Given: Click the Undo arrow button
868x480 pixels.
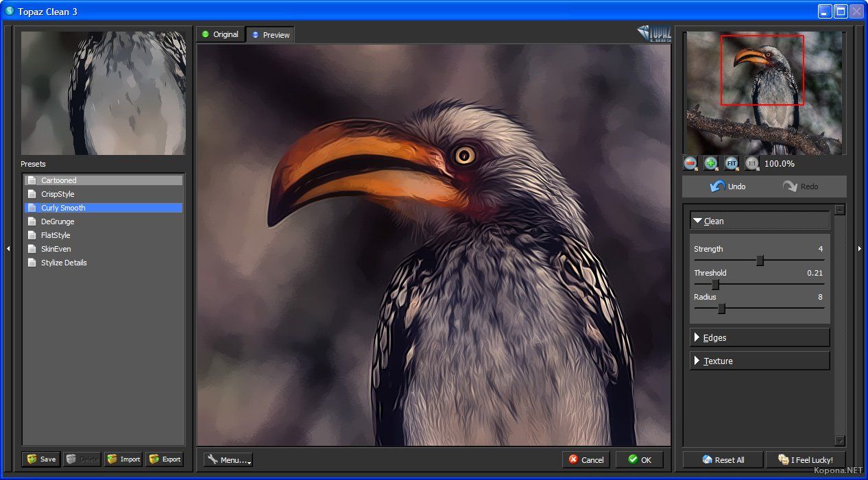Looking at the screenshot, I should [727, 187].
